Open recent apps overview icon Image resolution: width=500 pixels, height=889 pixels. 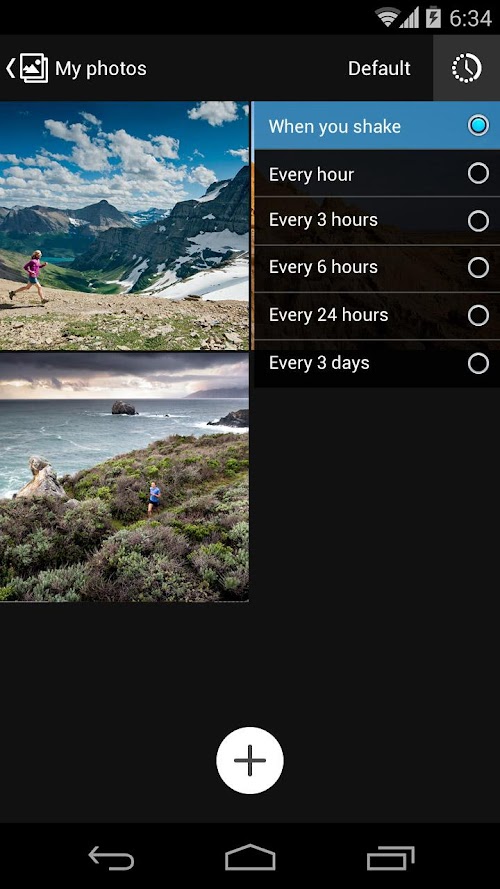point(391,857)
